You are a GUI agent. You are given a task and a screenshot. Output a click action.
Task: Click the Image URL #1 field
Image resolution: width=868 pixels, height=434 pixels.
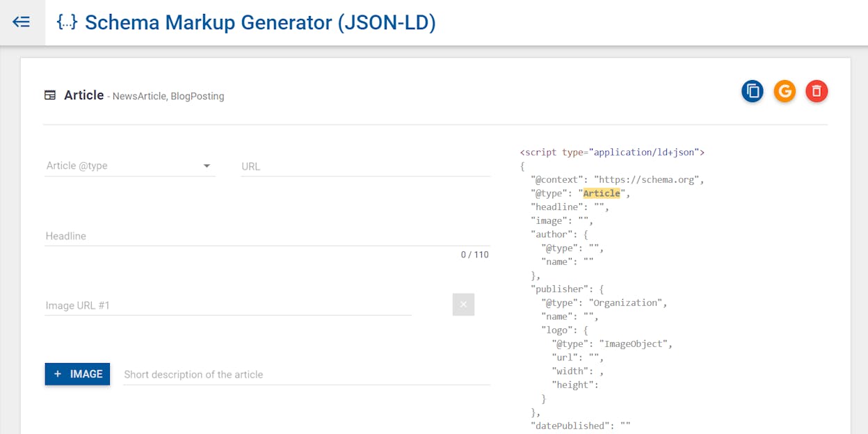pos(228,305)
